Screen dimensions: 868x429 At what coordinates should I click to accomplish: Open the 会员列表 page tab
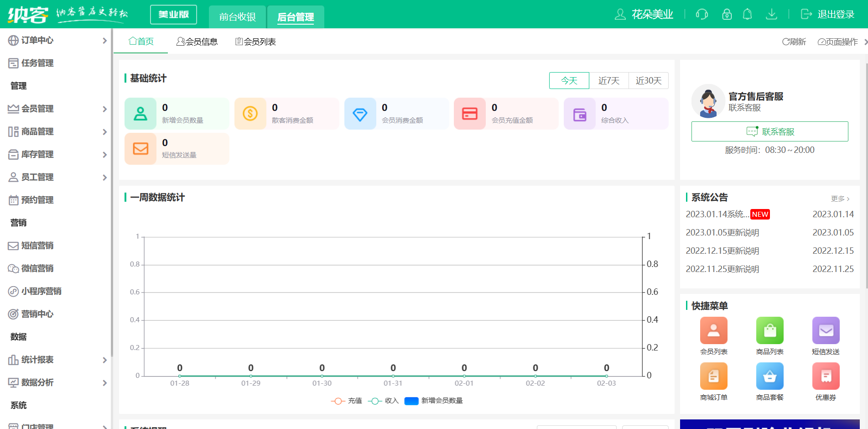point(255,42)
